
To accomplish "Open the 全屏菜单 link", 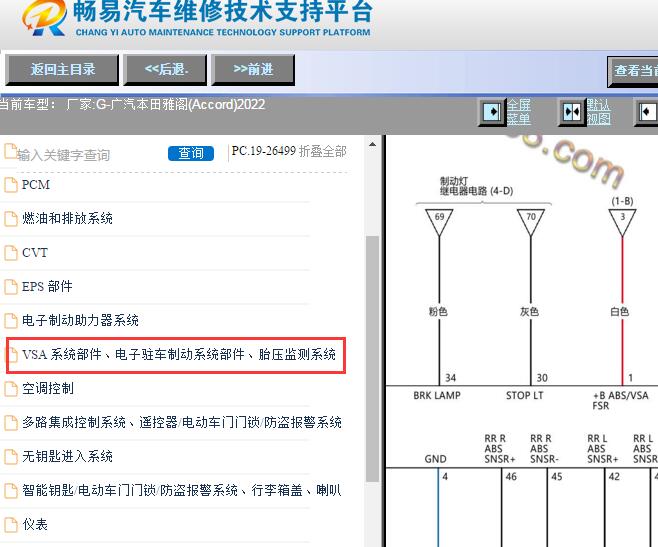I will 519,112.
